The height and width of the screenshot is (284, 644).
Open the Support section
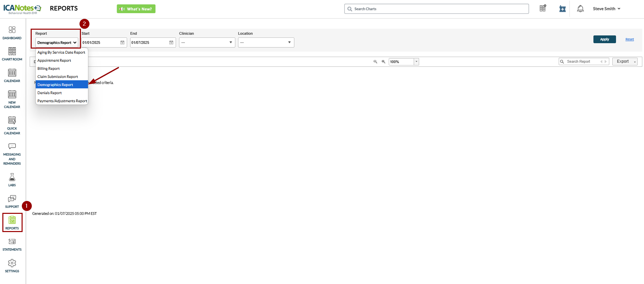click(12, 202)
